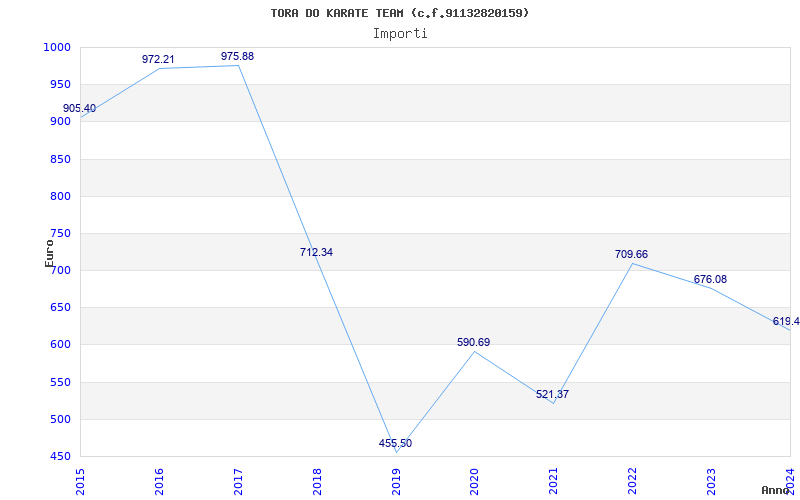Click the 712.34 data label
The height and width of the screenshot is (500, 800).
click(x=316, y=252)
